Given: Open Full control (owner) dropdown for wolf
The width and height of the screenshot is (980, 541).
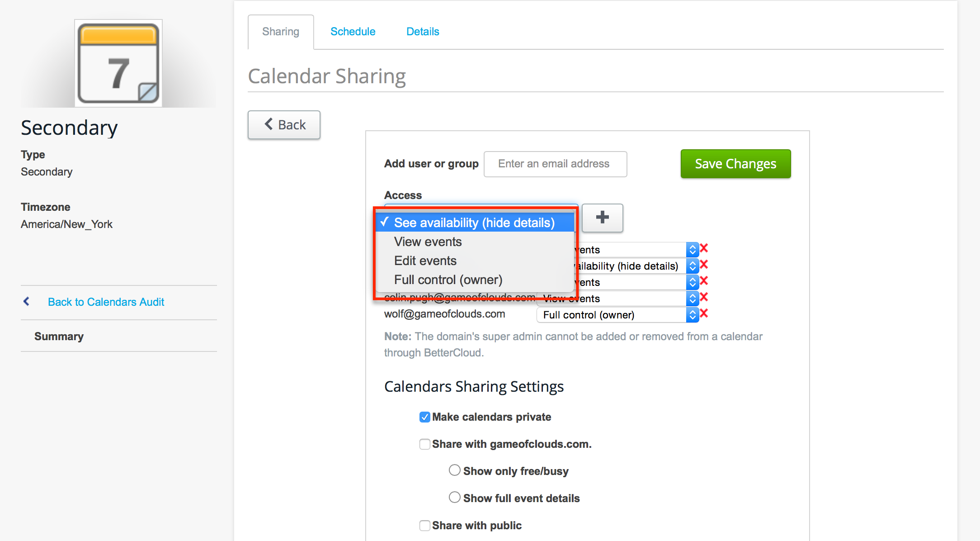Looking at the screenshot, I should click(x=617, y=315).
